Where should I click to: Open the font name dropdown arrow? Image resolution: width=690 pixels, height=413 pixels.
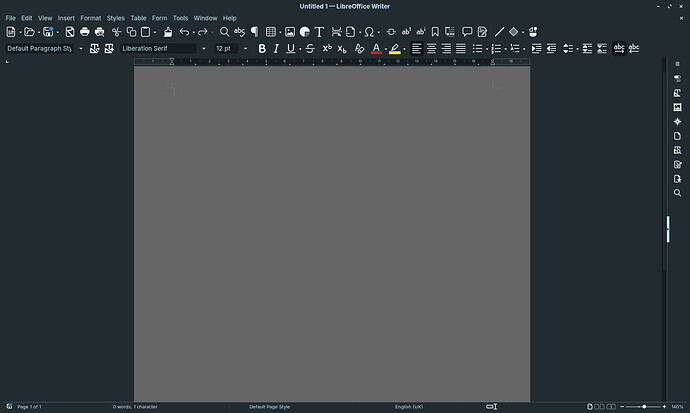(x=203, y=48)
